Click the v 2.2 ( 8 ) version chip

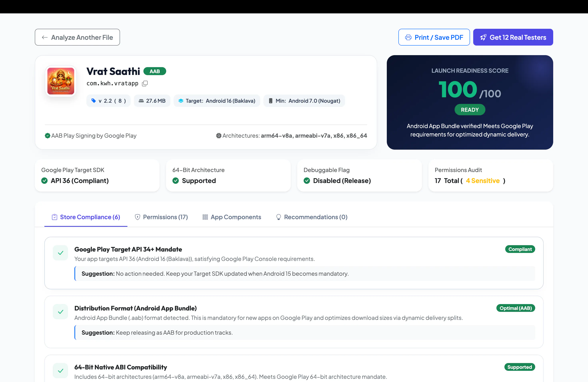[x=108, y=101]
